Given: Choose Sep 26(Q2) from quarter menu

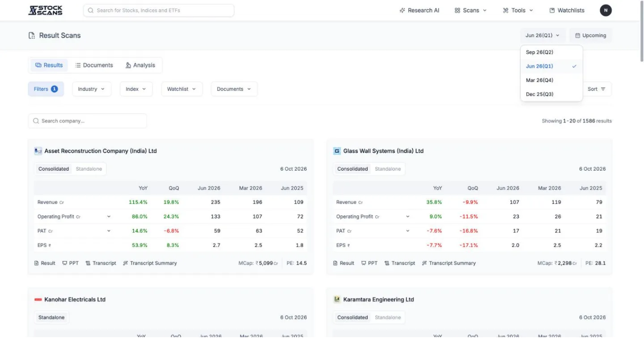Looking at the screenshot, I should coord(551,52).
